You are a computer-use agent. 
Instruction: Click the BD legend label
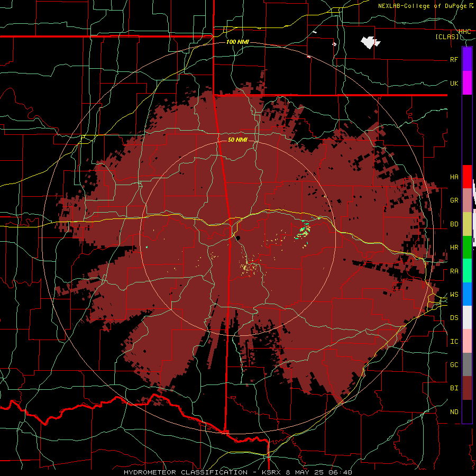[x=454, y=224]
